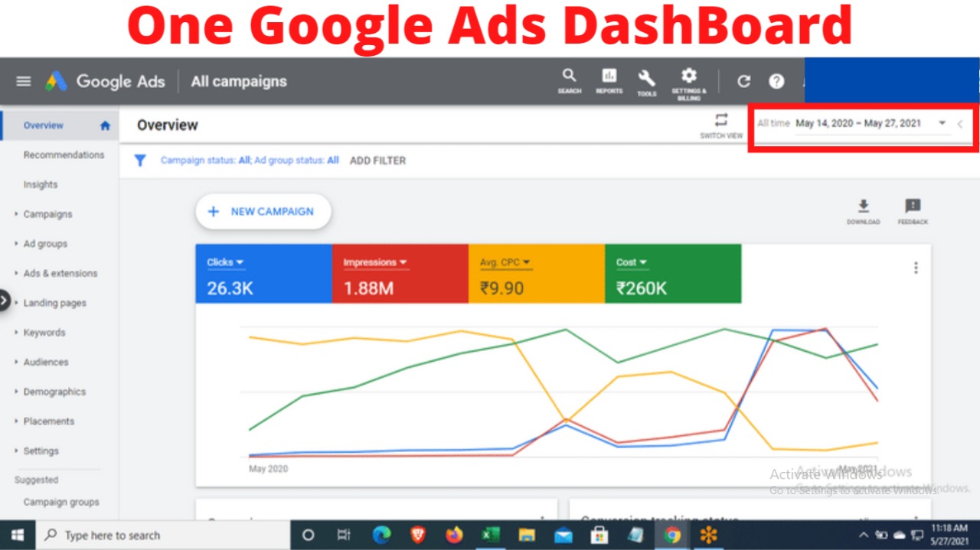Open the Tools wrench icon

click(647, 82)
